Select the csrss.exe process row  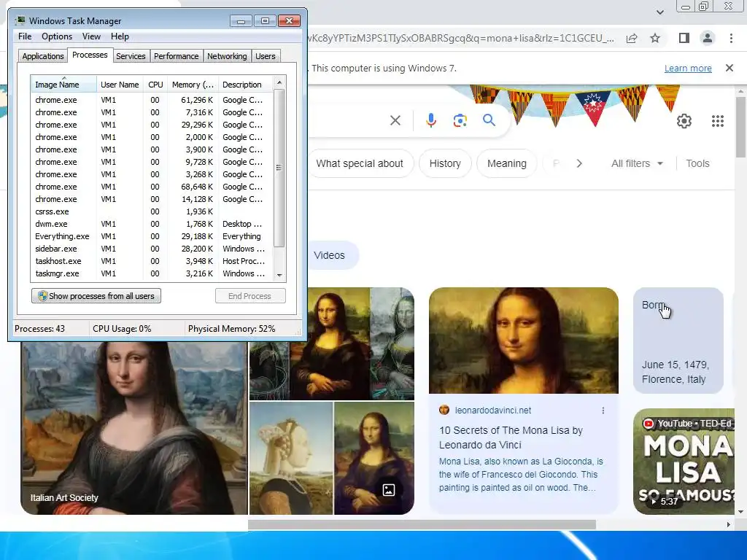pyautogui.click(x=152, y=211)
